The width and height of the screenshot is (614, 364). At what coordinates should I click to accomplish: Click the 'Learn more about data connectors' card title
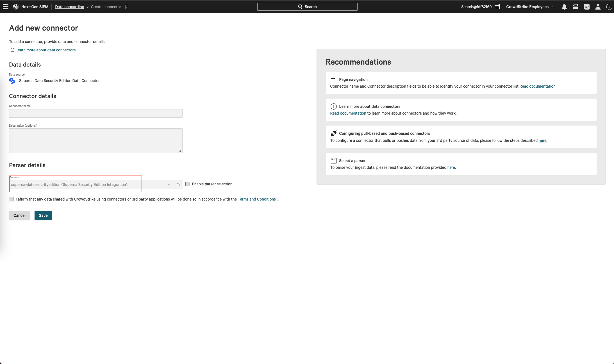(369, 106)
